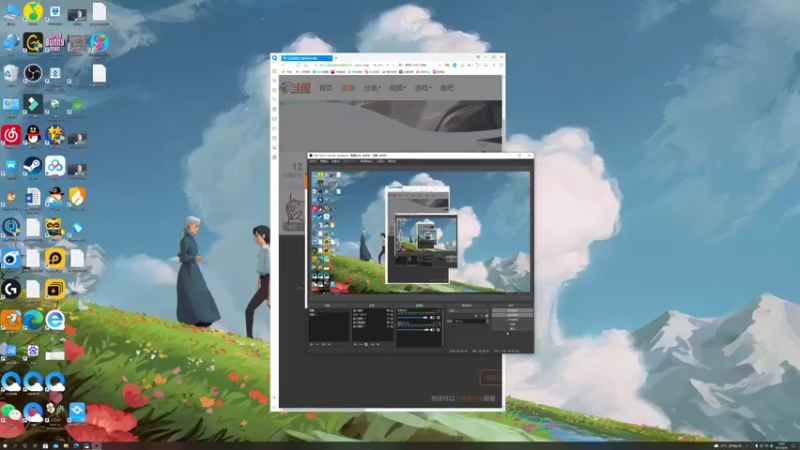The width and height of the screenshot is (800, 450).
Task: Open the Baidu Netdisk desktop icon
Action: tap(55, 166)
